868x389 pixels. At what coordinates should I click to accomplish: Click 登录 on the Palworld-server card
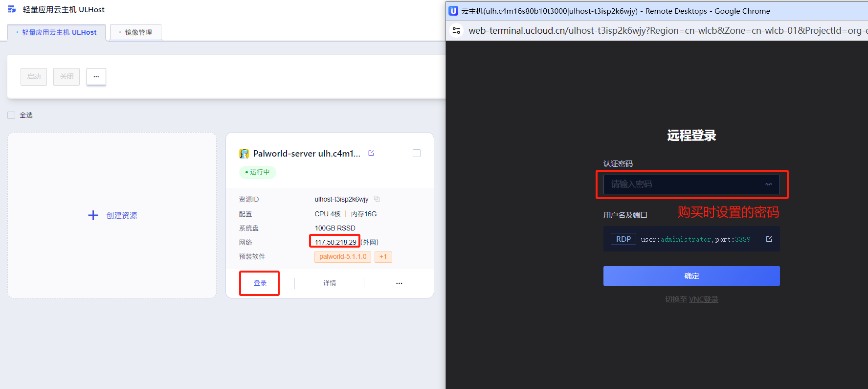[260, 283]
